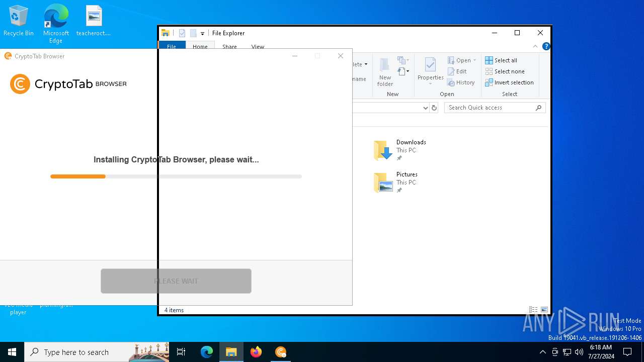Expand the Open dropdown arrow in ribbon
Screen dimensions: 644x362
[x=474, y=60]
